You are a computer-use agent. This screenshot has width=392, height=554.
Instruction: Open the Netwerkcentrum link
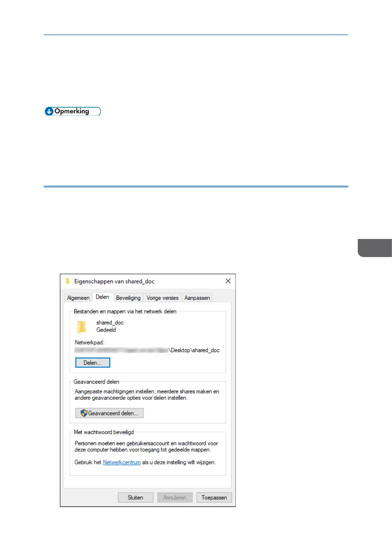pos(121,462)
